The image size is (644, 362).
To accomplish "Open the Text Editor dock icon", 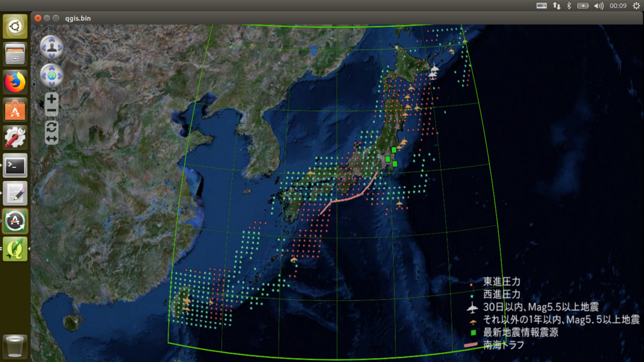I will (15, 194).
